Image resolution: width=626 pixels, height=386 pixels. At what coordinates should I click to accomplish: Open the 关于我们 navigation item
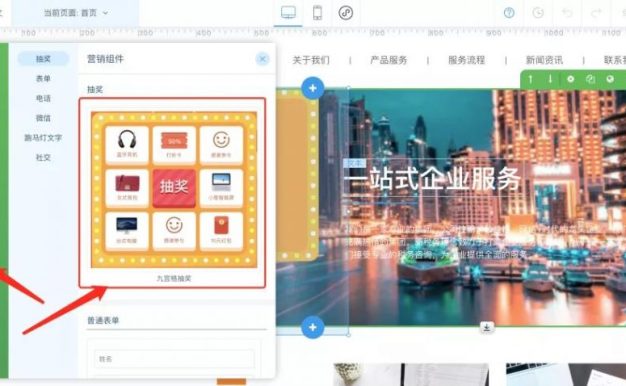pyautogui.click(x=311, y=60)
